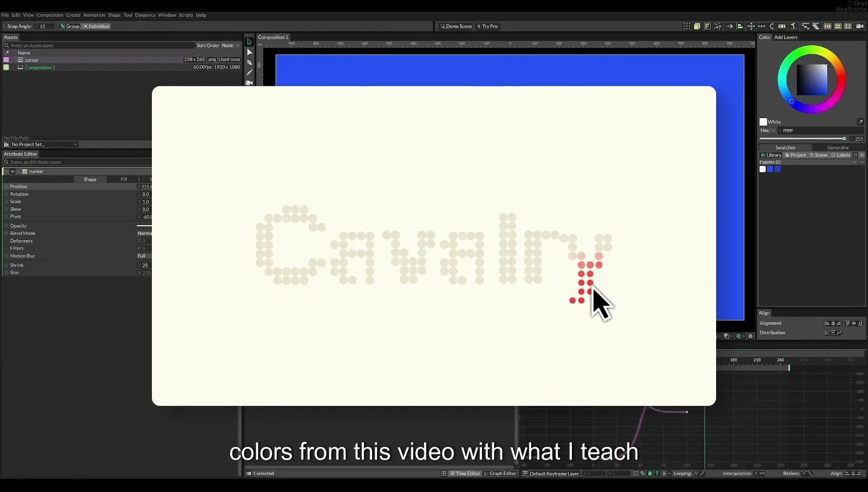The width and height of the screenshot is (868, 492).
Task: Click the green ghost icon in timeline bar
Action: pyautogui.click(x=650, y=473)
